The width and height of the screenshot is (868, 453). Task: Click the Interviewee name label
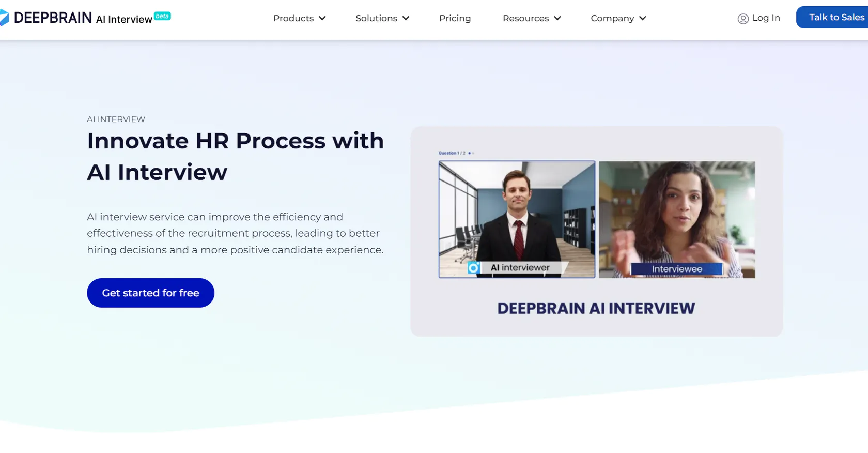click(x=677, y=269)
